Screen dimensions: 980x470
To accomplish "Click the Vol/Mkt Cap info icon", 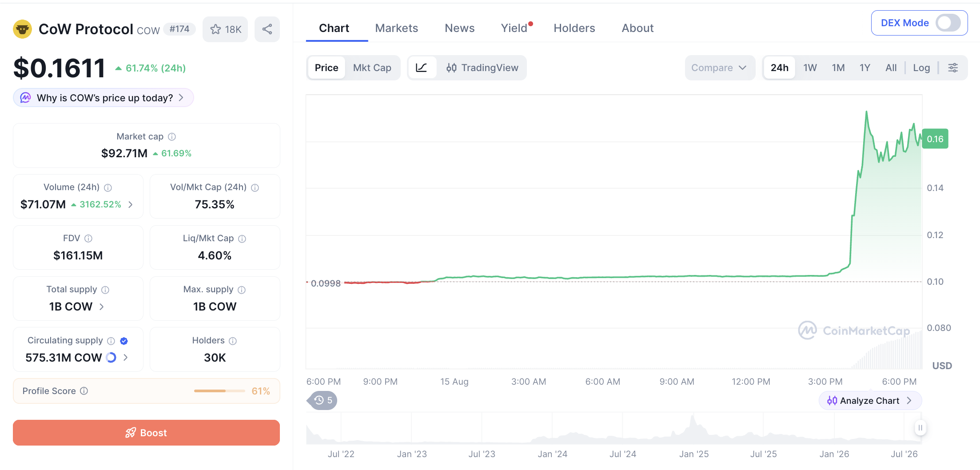I will (255, 188).
